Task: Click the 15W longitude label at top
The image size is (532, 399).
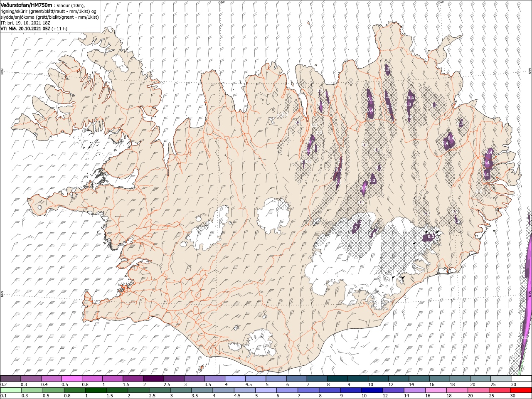Action: point(440,2)
